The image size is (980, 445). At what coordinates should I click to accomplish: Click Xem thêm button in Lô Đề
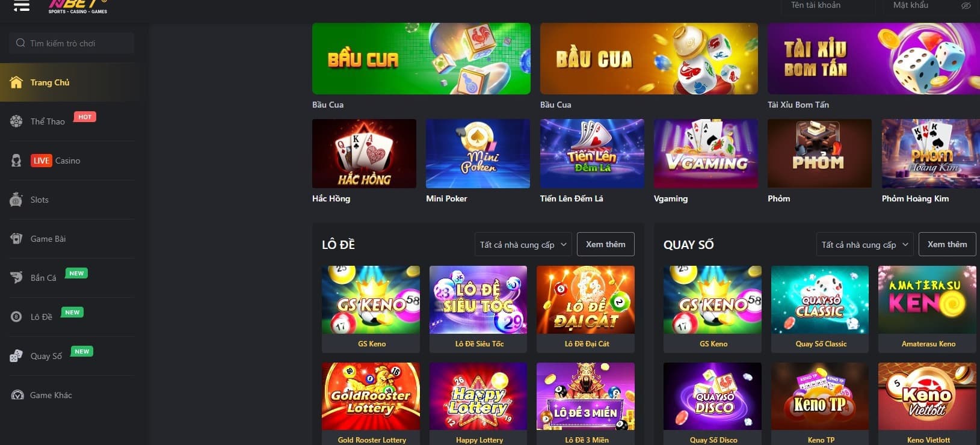tap(606, 245)
